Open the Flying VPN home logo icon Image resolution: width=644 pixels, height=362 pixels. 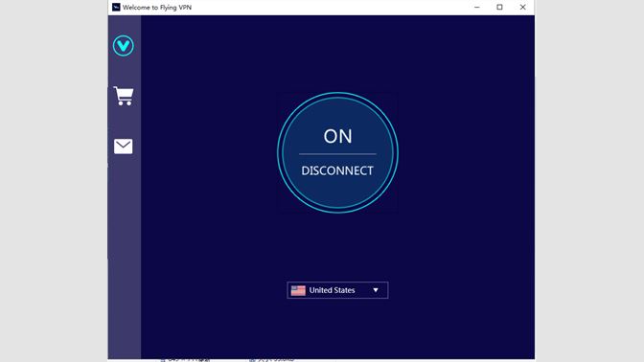(124, 46)
